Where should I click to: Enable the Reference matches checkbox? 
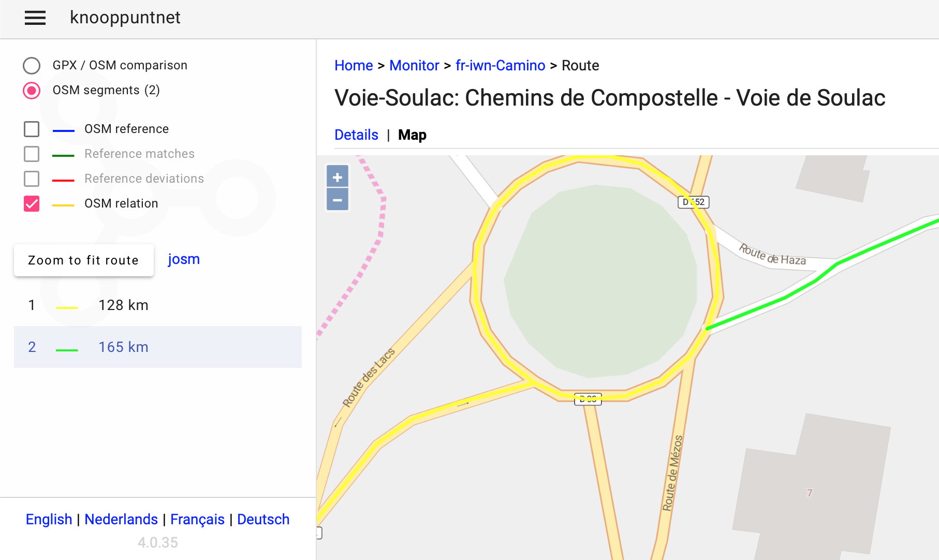(x=32, y=154)
